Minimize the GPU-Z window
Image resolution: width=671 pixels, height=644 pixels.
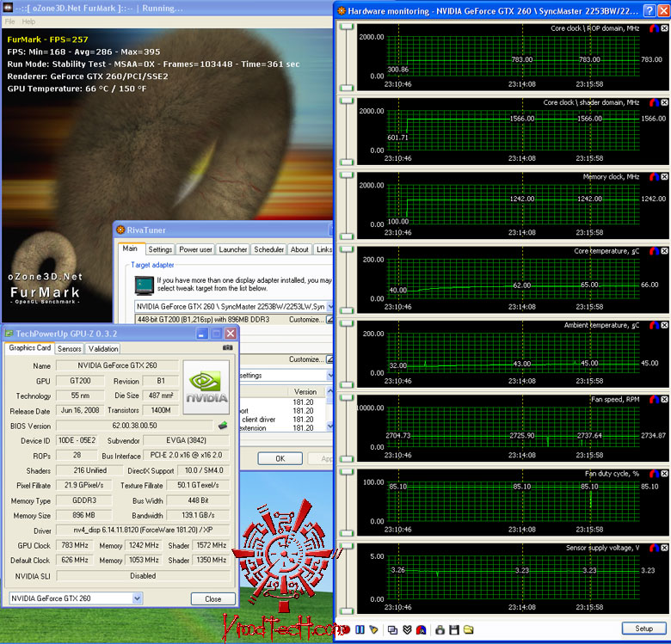click(x=202, y=334)
